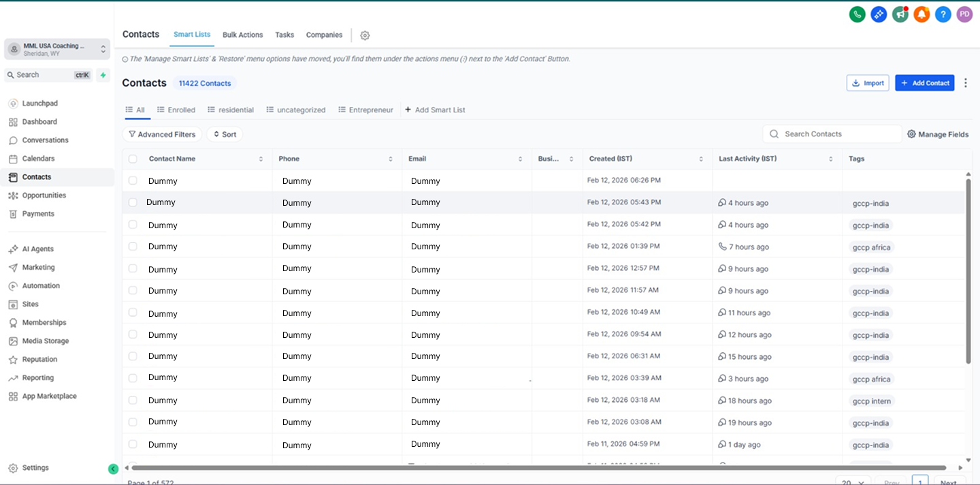Switch to Companies tab
Image resolution: width=980 pixels, height=485 pixels.
tap(324, 35)
